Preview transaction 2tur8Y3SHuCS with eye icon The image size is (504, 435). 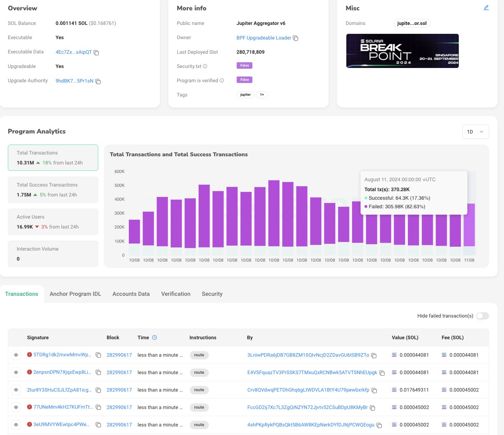[16, 390]
